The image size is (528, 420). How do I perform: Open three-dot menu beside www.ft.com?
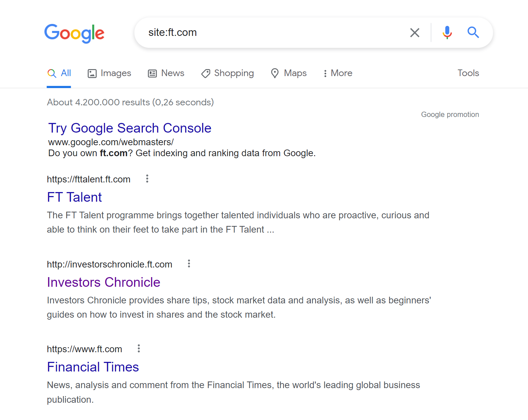pos(139,349)
